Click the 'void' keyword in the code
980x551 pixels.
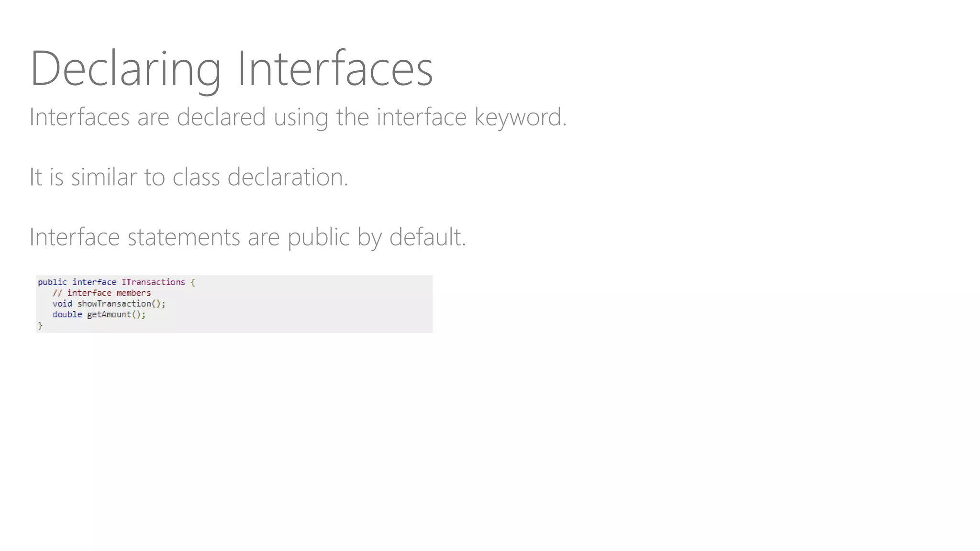tap(62, 304)
